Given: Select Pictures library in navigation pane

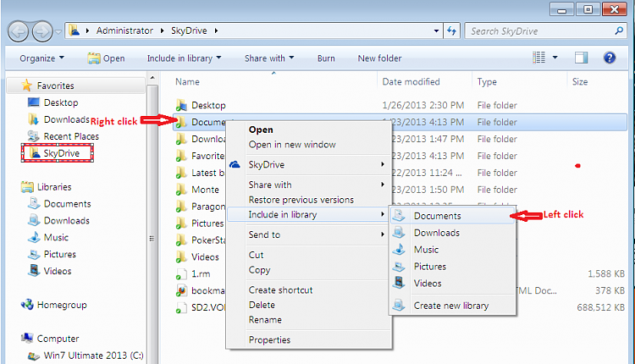Looking at the screenshot, I should tap(52, 254).
